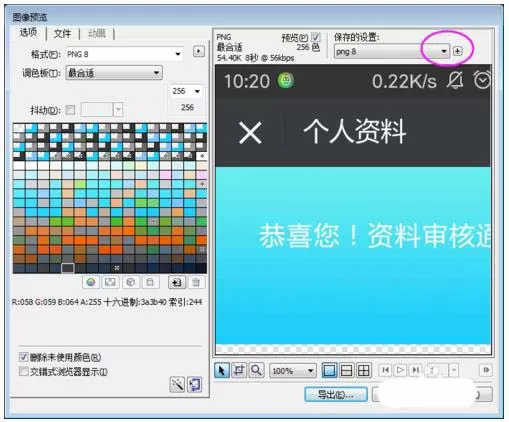Uncheck 删除未使用颜色 checkbox
This screenshot has height=422, width=509.
pos(23,357)
